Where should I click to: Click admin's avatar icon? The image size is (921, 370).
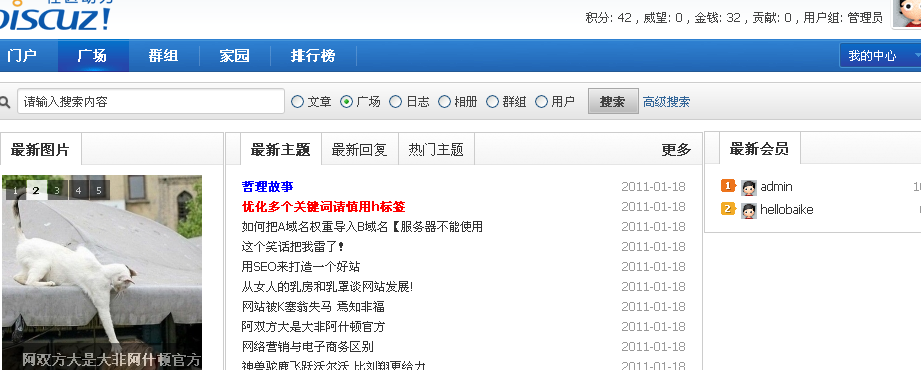[749, 187]
